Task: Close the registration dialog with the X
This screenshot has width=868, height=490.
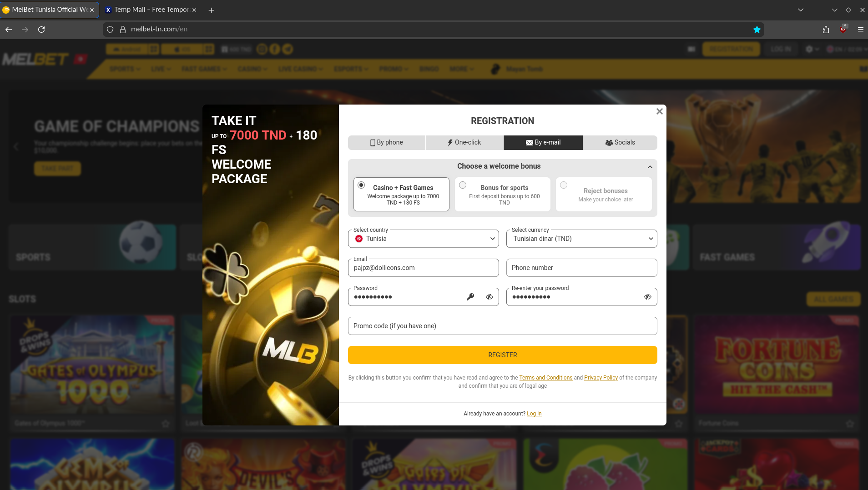Action: click(659, 111)
